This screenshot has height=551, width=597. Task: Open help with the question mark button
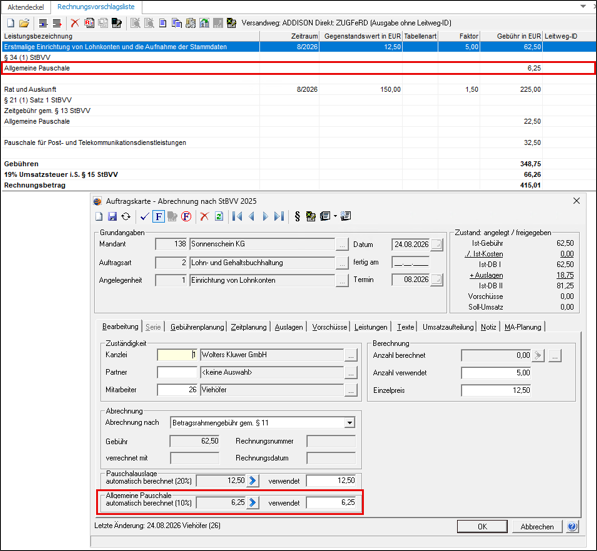[572, 527]
